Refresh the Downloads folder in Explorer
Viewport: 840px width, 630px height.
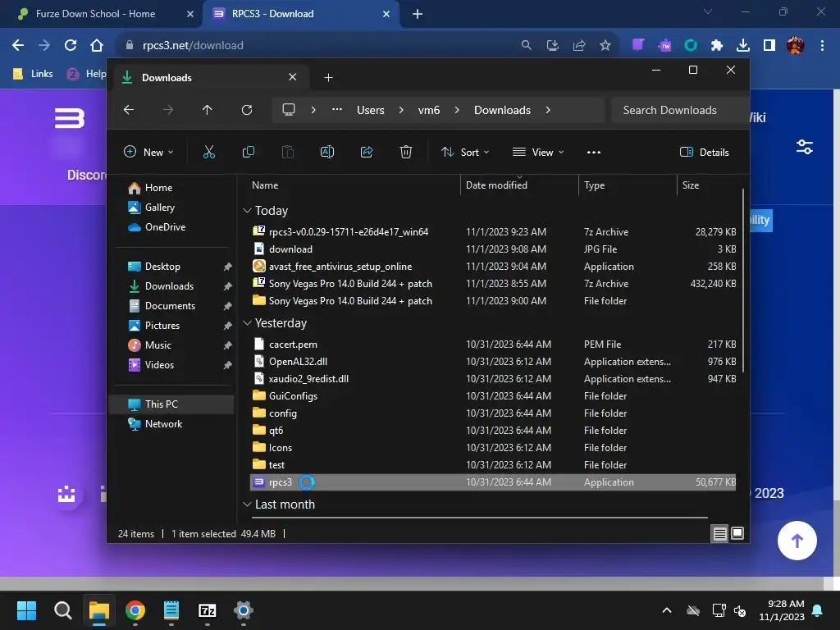click(246, 110)
